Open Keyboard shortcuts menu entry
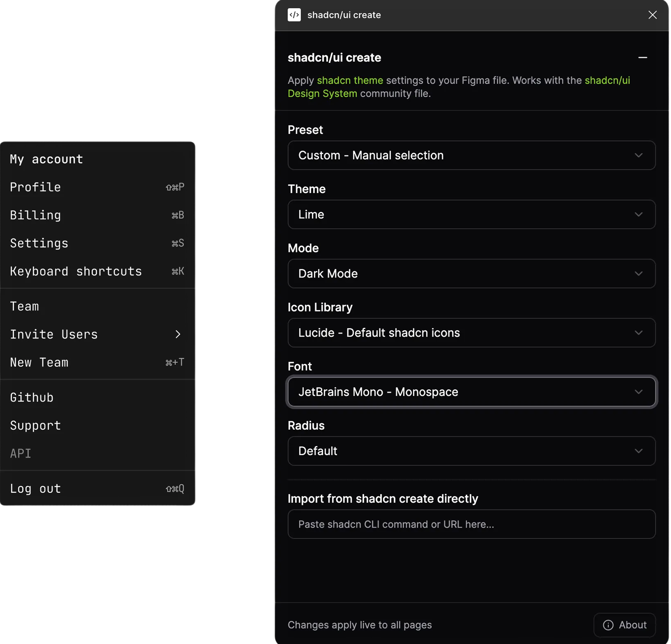Screen dimensions: 671x644 (76, 272)
